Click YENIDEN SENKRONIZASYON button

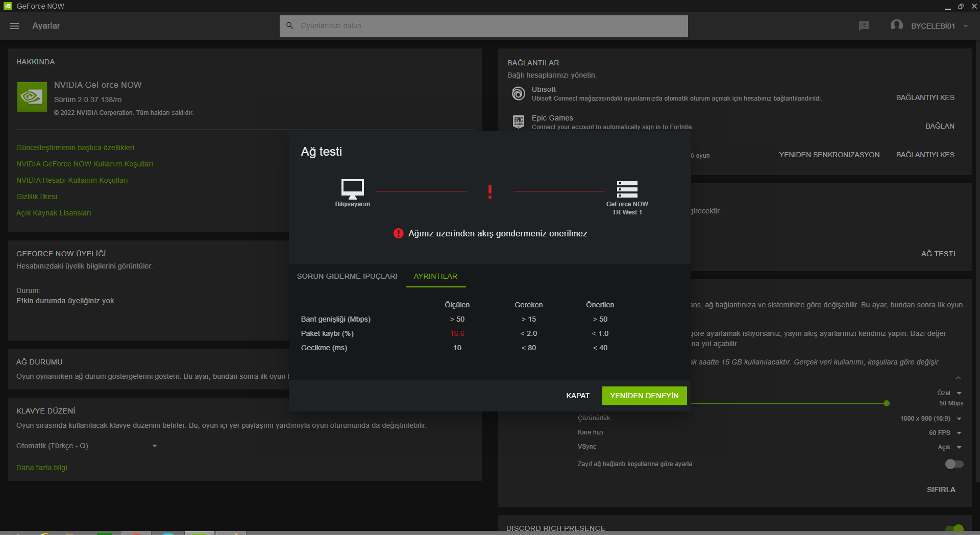click(x=829, y=155)
